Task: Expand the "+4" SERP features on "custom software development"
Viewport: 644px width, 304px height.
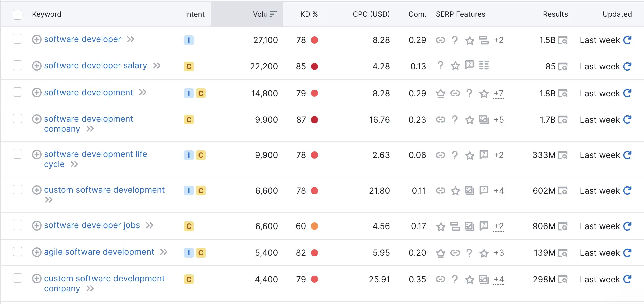Action: [499, 191]
